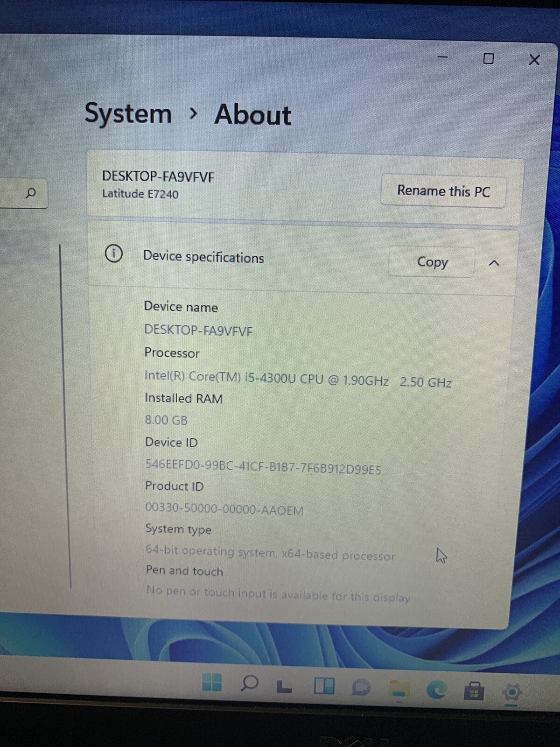Open the Chat taskbar icon
The height and width of the screenshot is (747, 560).
[x=361, y=688]
